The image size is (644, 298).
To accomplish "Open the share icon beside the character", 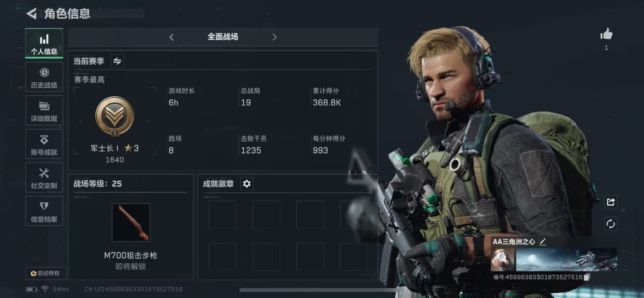I will click(x=611, y=202).
